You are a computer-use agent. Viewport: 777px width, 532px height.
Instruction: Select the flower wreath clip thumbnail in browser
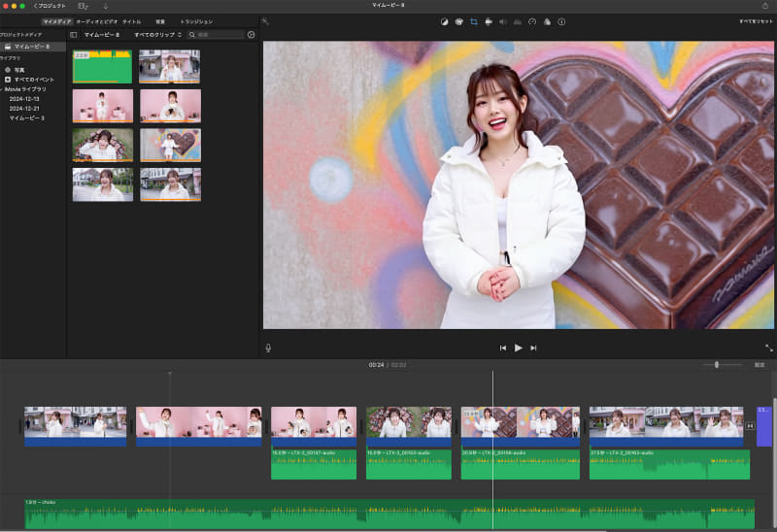coord(103,146)
